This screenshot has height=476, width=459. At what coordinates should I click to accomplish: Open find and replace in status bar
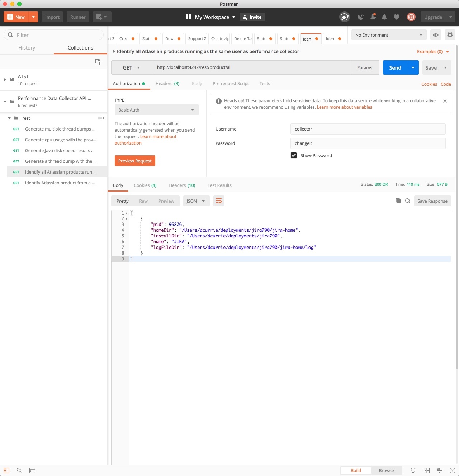pyautogui.click(x=19, y=471)
